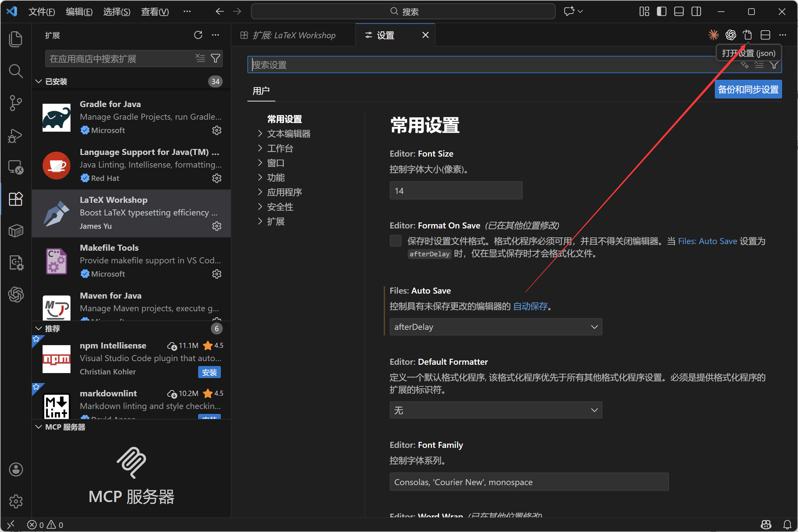Open the 文件(F) menu
This screenshot has height=532, width=798.
tap(41, 12)
